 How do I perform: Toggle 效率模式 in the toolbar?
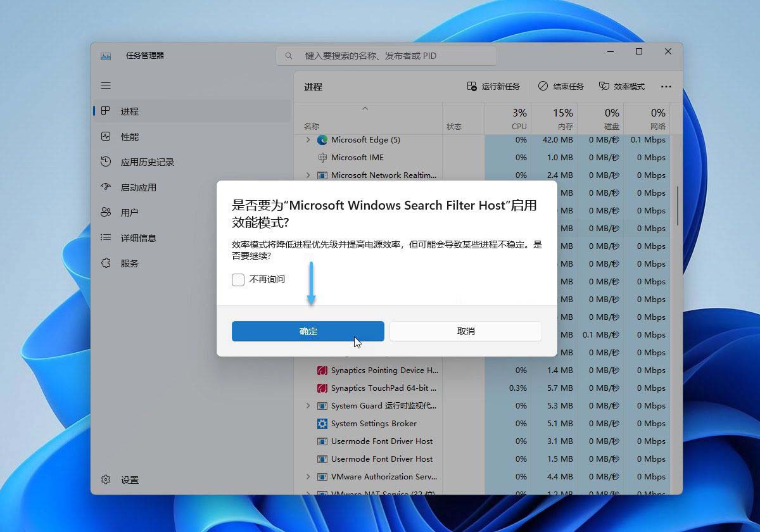[622, 86]
